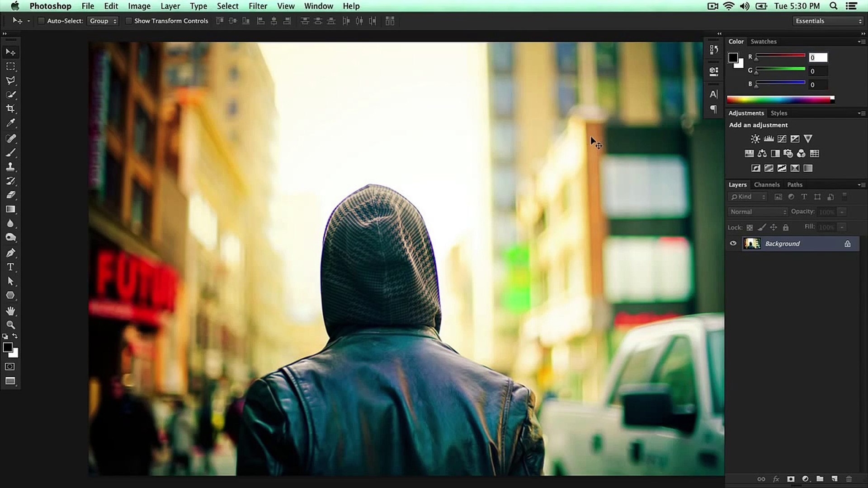
Task: Open the Essentials workspace dropdown
Action: (828, 21)
